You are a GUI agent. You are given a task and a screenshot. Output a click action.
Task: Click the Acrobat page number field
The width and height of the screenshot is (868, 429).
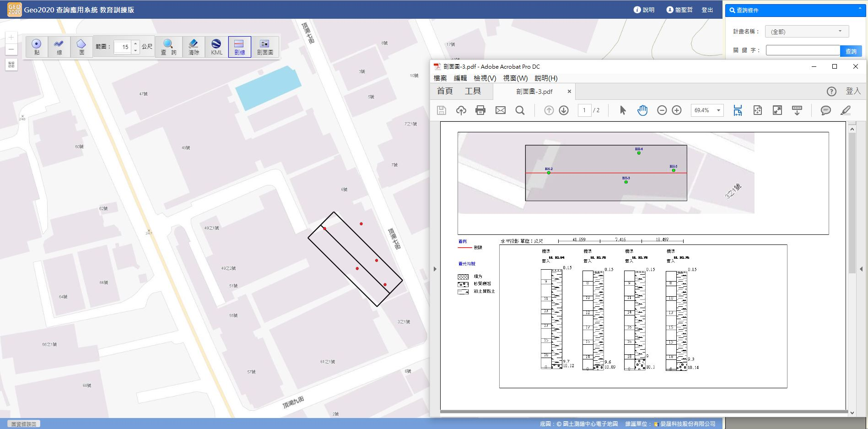coord(584,110)
